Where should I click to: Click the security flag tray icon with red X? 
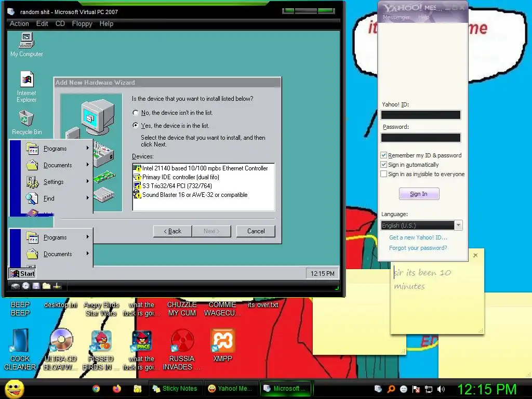416,389
